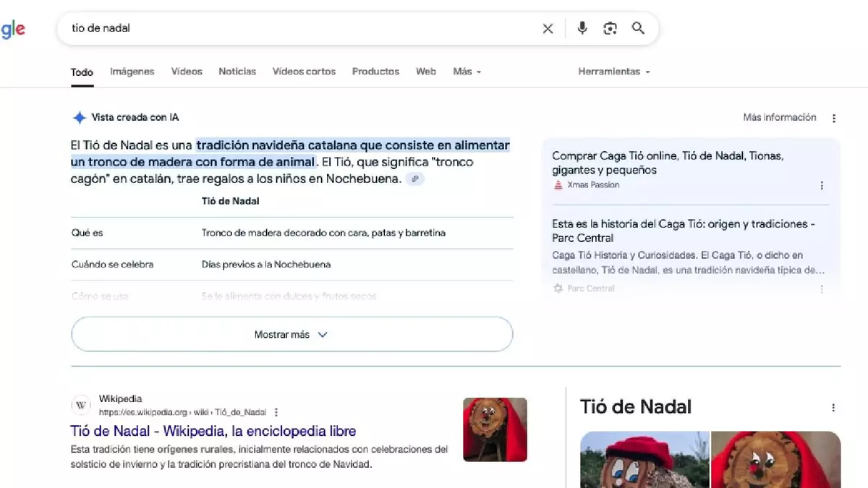Screen dimensions: 868x488
Task: Click the es.wikipedia.org URL breadcrumb
Action: (x=183, y=412)
